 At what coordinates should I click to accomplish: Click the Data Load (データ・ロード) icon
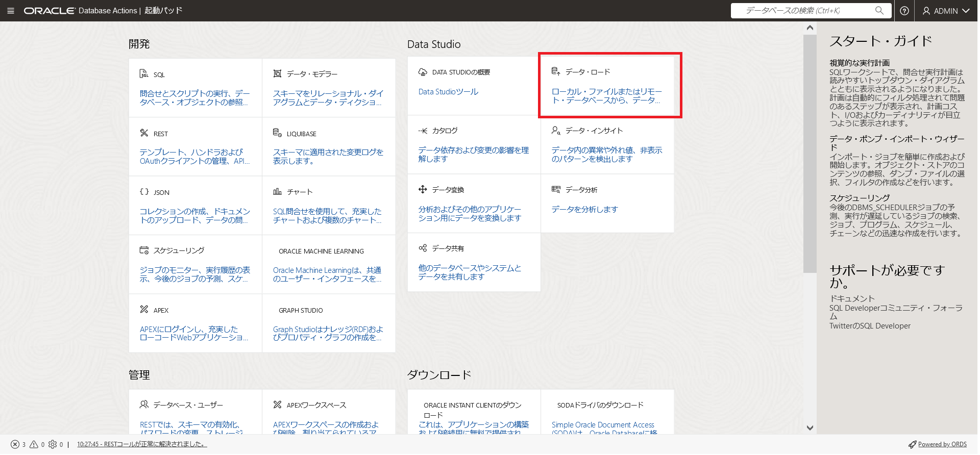(556, 71)
